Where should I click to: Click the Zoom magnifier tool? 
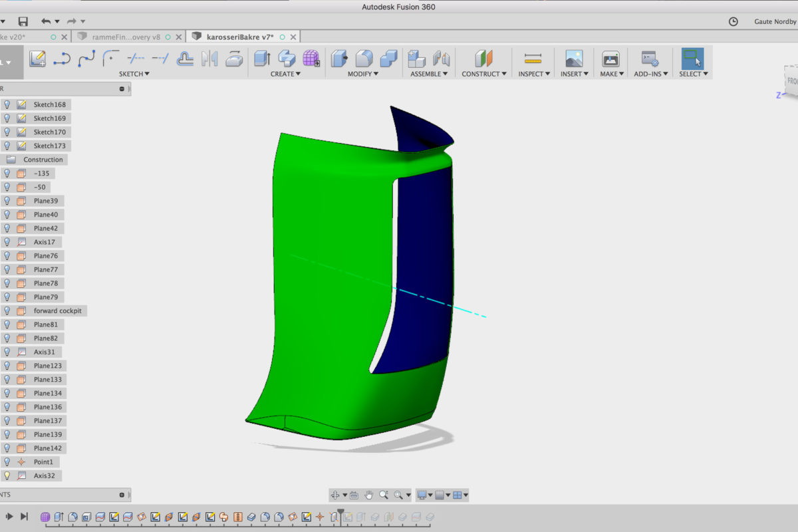click(x=384, y=495)
